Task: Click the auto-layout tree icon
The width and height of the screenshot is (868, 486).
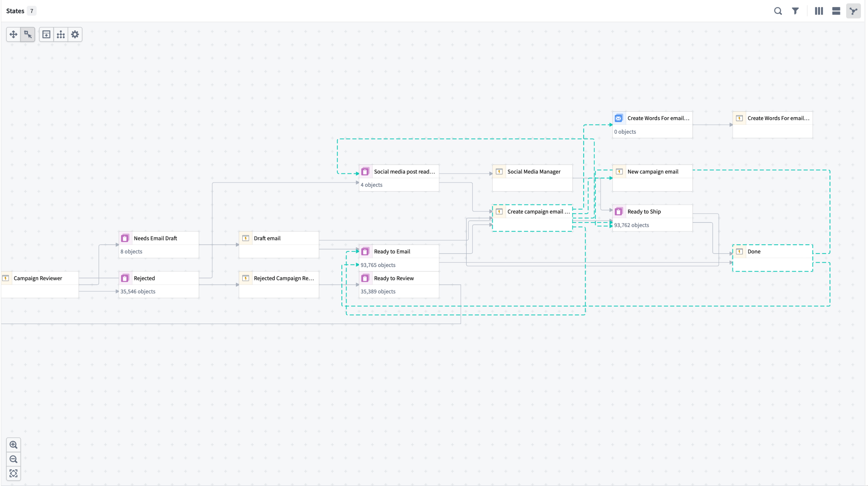Action: point(61,34)
